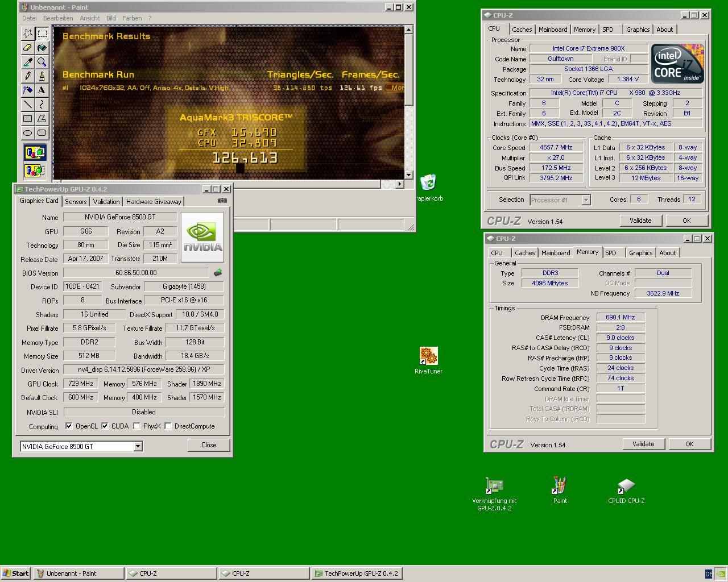The height and width of the screenshot is (582, 728).
Task: Click the Close button in GPU-Z
Action: click(209, 445)
